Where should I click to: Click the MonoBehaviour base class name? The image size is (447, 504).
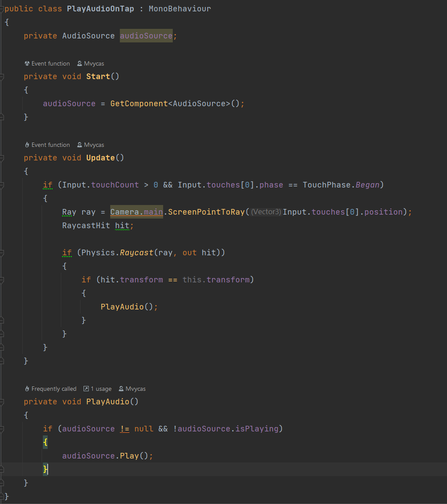pos(180,9)
